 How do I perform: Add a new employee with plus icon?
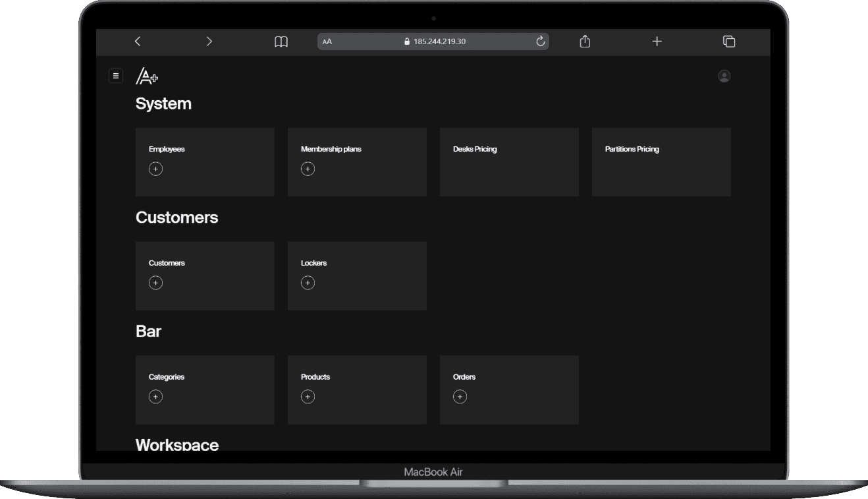(x=155, y=169)
